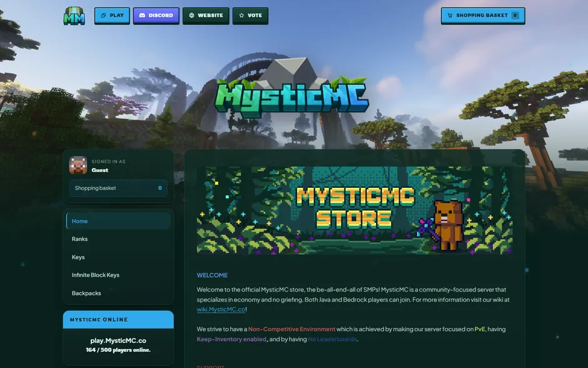Click the MM logo icon in header
The height and width of the screenshot is (368, 588).
[x=74, y=16]
